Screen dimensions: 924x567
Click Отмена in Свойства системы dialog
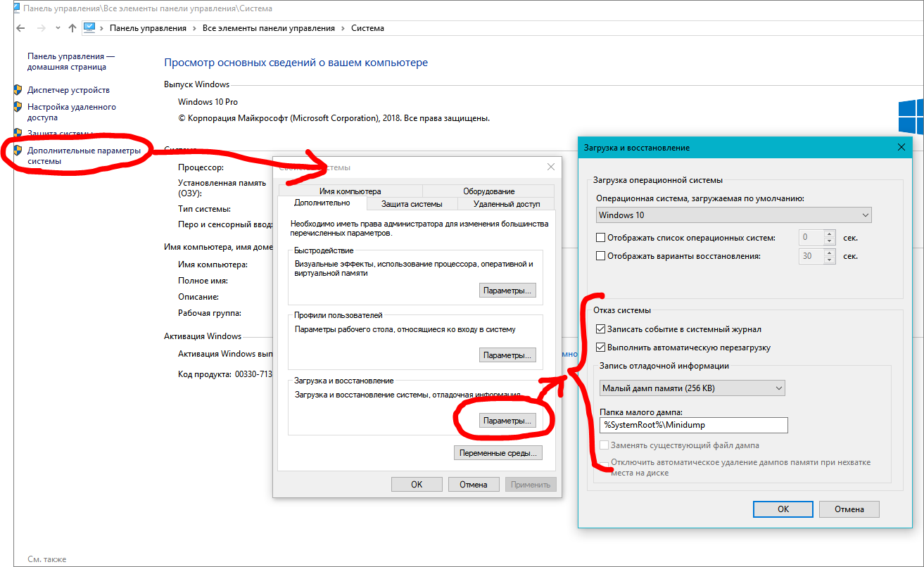click(x=474, y=484)
